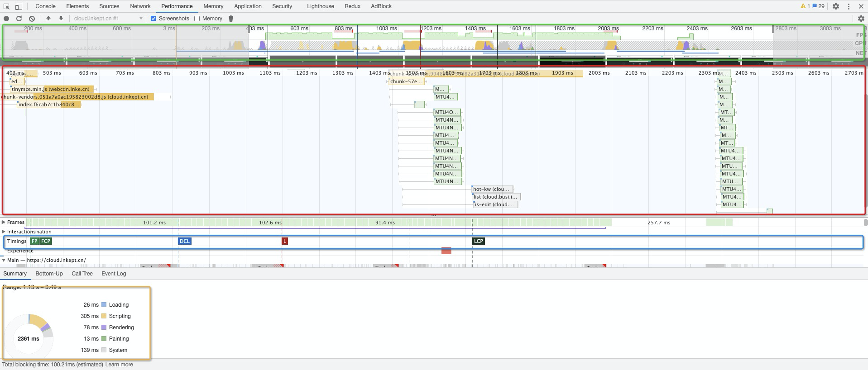868x370 pixels.
Task: Switch to the Console tab
Action: (45, 6)
